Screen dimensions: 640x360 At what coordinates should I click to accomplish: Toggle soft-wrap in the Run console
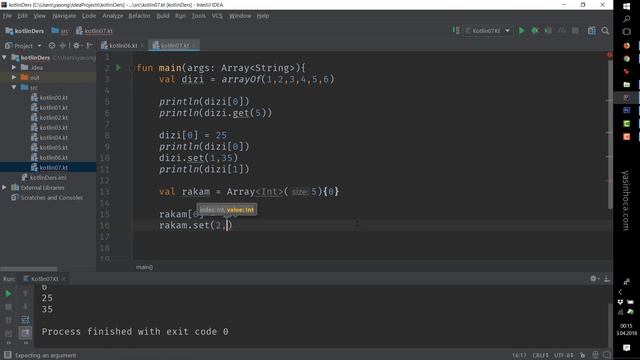coord(25,320)
